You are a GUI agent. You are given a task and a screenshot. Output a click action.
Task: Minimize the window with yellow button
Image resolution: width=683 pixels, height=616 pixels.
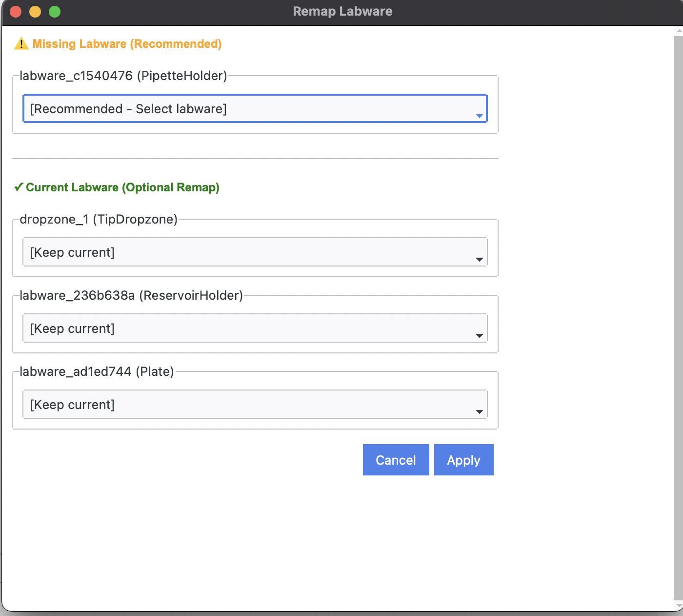coord(35,12)
